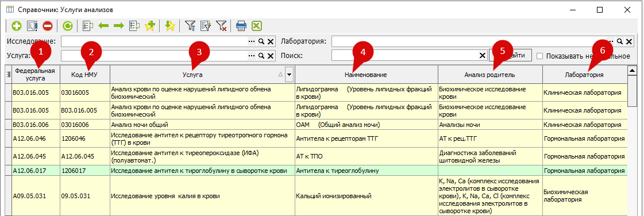Add a new record with green plus

pyautogui.click(x=17, y=26)
